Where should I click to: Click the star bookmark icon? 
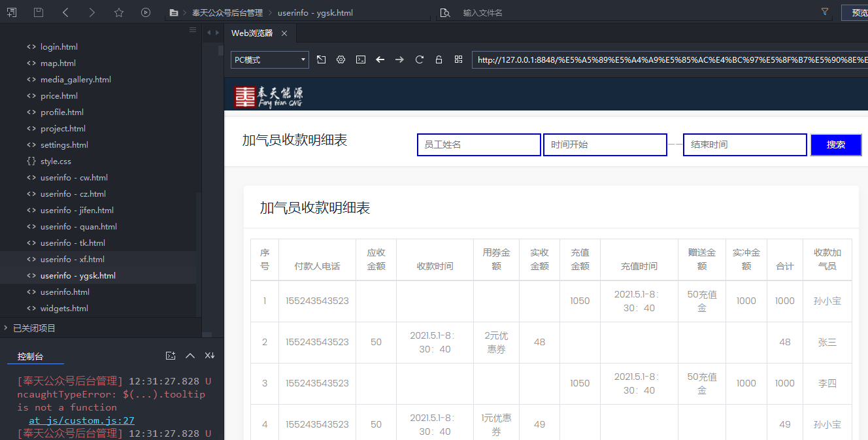[118, 12]
